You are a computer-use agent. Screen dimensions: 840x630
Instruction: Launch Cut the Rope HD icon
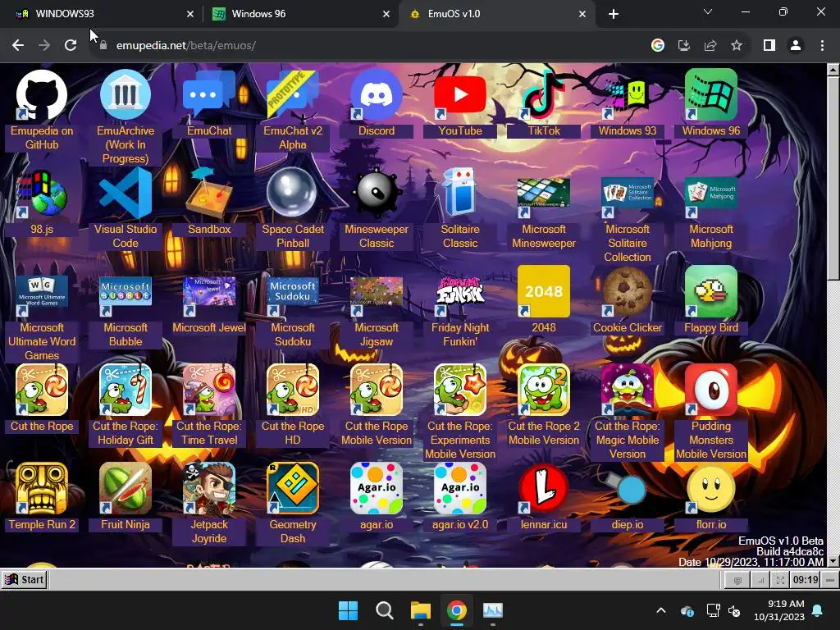[293, 390]
